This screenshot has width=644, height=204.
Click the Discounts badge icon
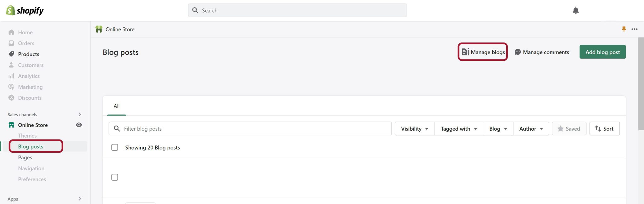[11, 98]
